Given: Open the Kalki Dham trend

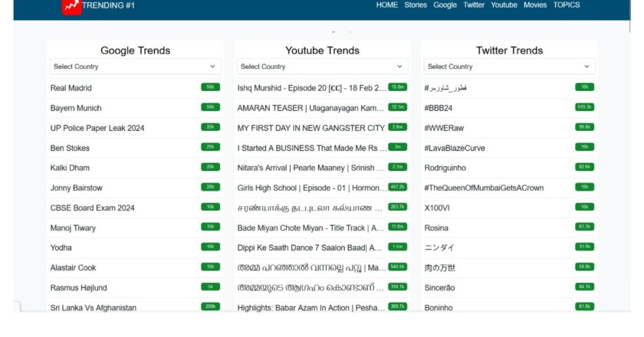Looking at the screenshot, I should [x=70, y=168].
